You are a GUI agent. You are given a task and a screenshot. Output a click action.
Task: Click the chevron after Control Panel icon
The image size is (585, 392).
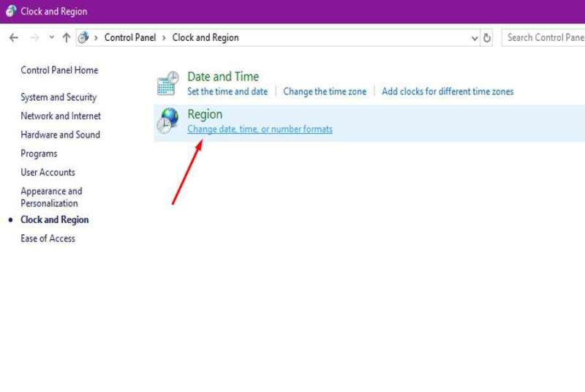tap(96, 38)
